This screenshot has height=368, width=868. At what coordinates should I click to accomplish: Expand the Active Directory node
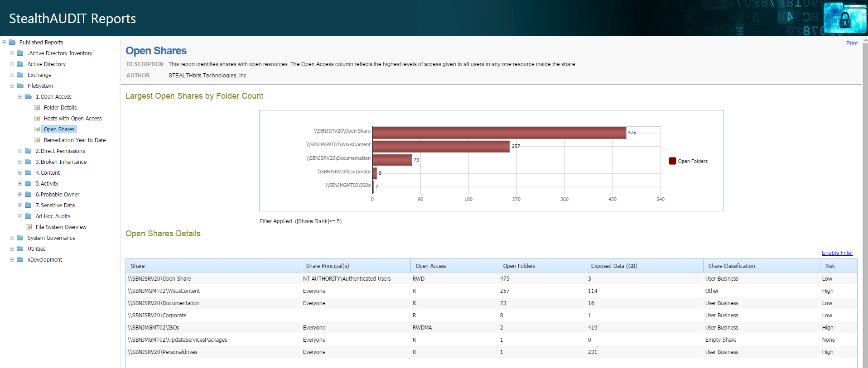pos(12,64)
